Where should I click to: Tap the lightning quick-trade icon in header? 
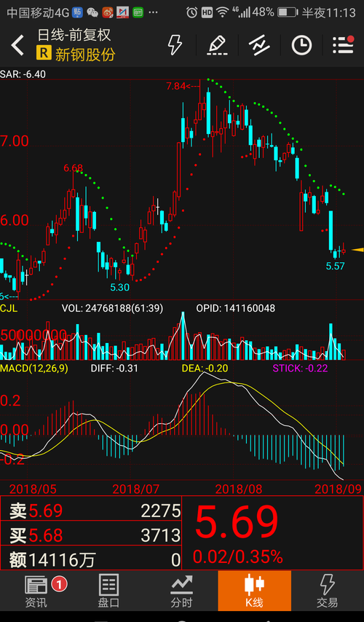click(x=175, y=45)
